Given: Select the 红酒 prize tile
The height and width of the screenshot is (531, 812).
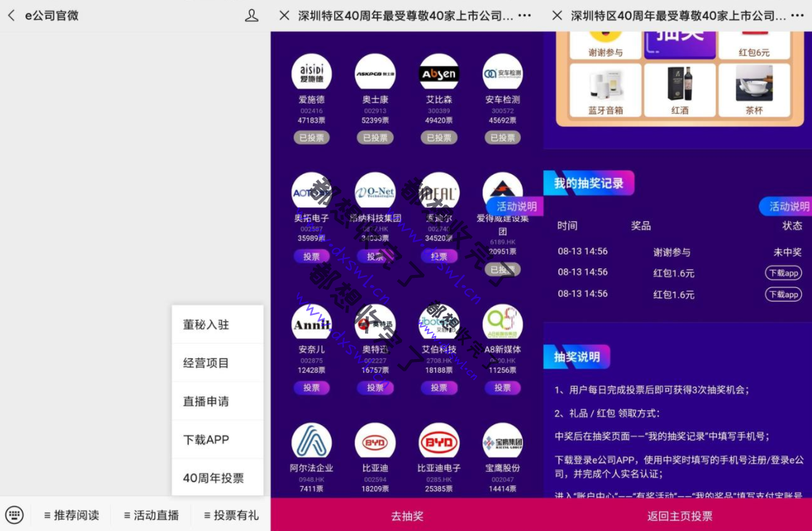Looking at the screenshot, I should [680, 91].
